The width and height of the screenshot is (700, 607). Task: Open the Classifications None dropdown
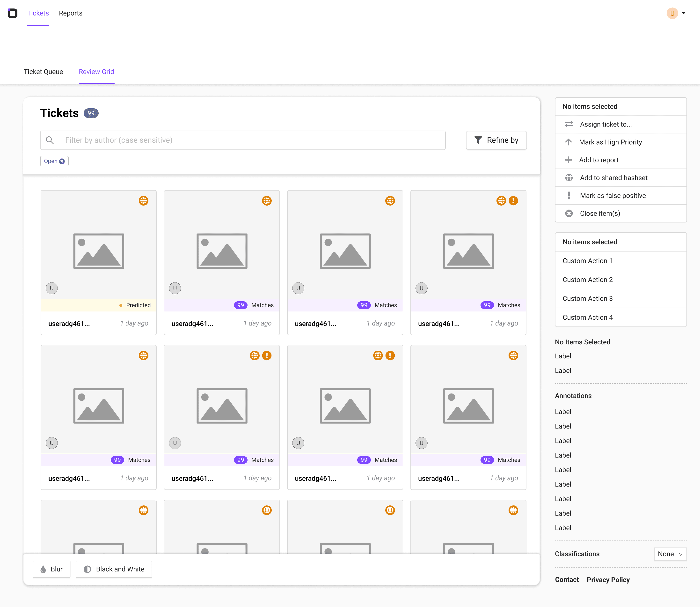(670, 554)
